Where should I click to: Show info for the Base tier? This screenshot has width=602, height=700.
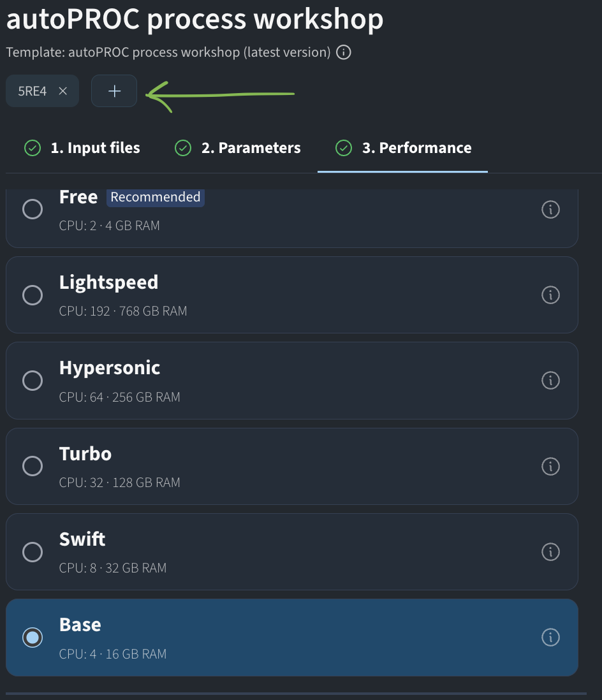pos(550,637)
